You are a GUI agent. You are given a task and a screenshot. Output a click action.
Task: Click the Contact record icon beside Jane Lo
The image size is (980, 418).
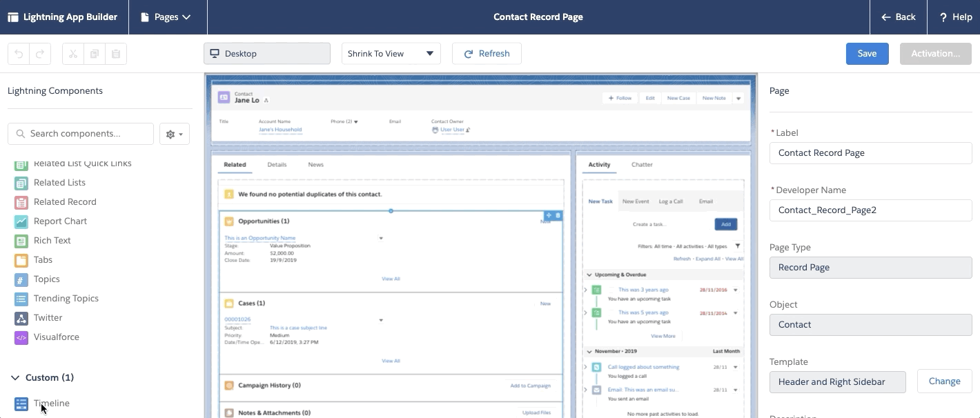[224, 97]
